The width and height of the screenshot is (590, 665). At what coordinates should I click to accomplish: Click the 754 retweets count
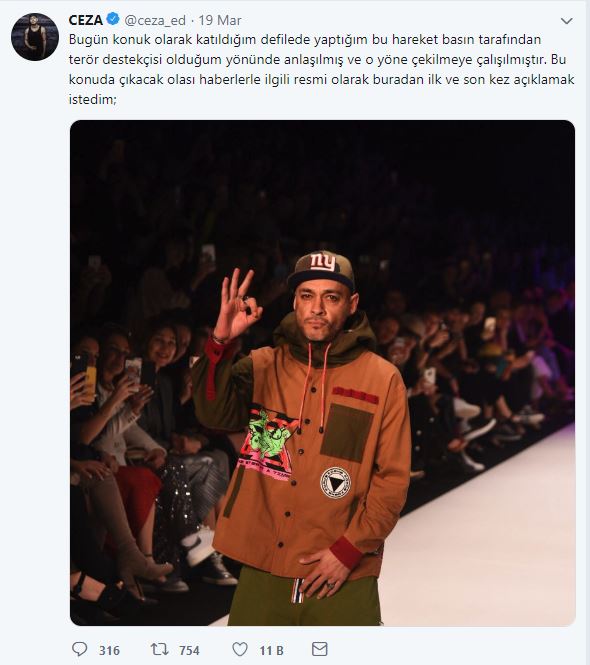coord(189,650)
